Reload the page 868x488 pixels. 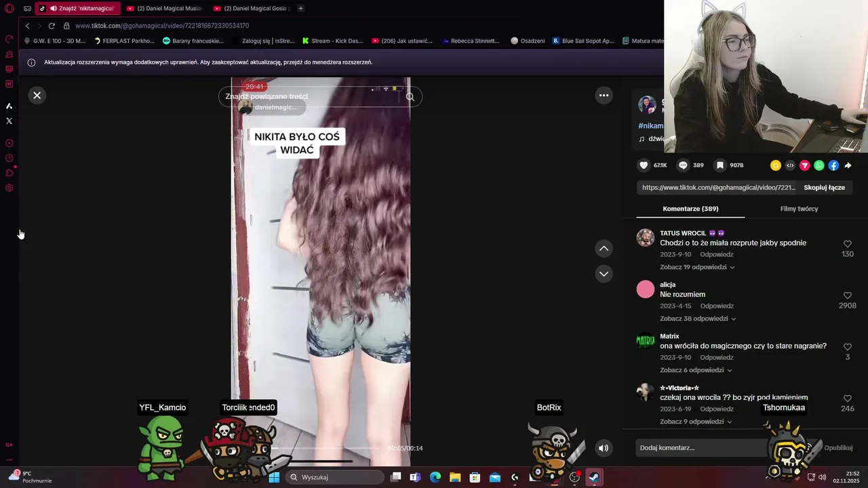52,26
